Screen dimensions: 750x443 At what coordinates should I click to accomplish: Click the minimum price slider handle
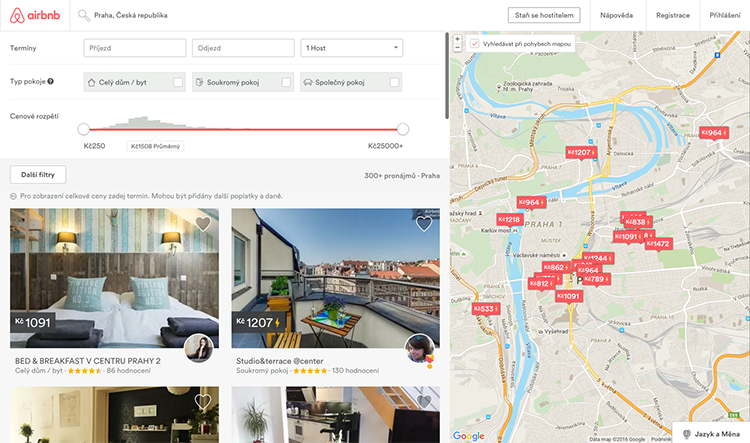click(x=83, y=128)
